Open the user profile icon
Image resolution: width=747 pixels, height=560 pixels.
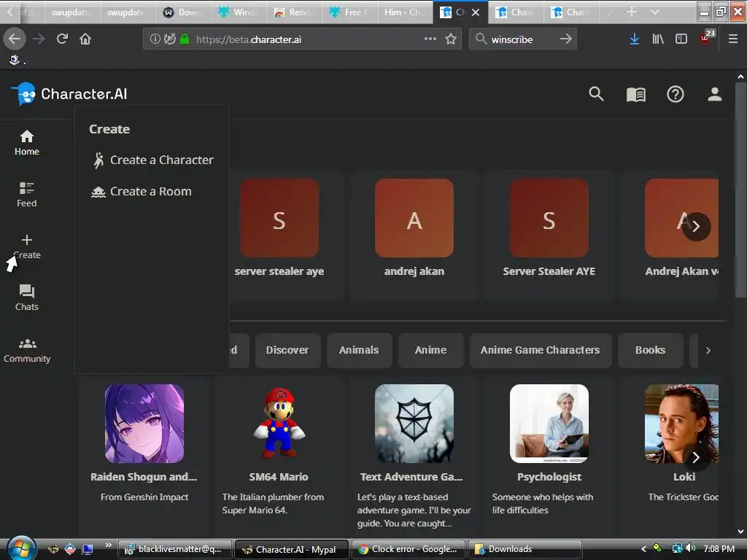715,94
